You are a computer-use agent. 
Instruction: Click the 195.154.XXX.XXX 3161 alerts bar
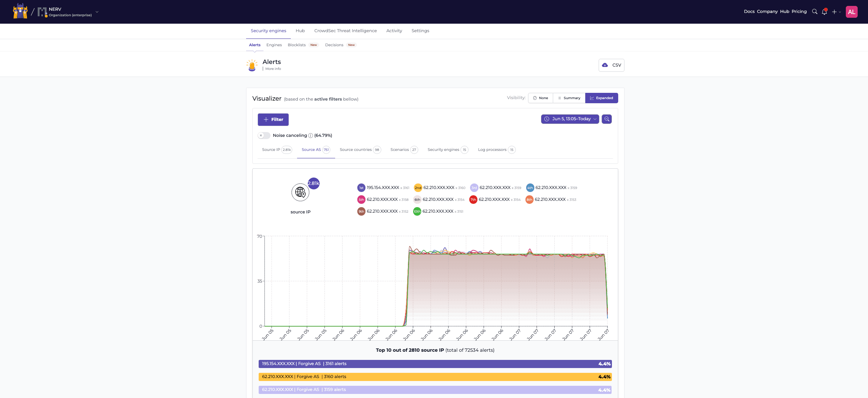(x=435, y=364)
